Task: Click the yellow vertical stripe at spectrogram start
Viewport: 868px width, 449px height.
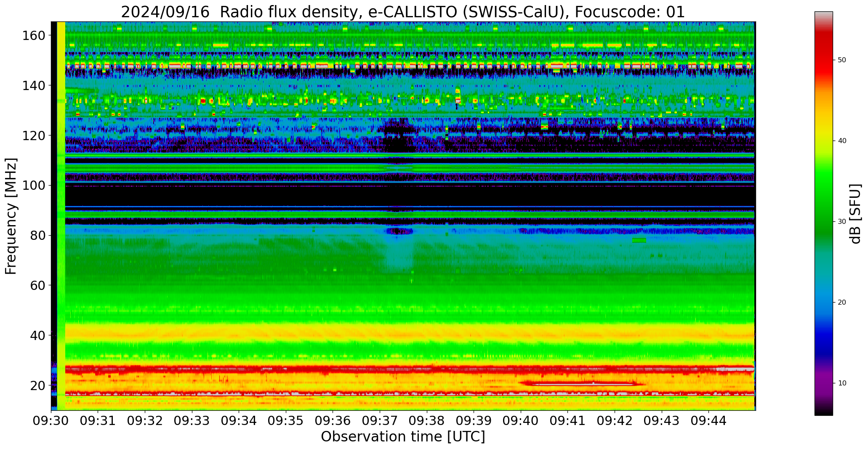Action: tap(61, 216)
